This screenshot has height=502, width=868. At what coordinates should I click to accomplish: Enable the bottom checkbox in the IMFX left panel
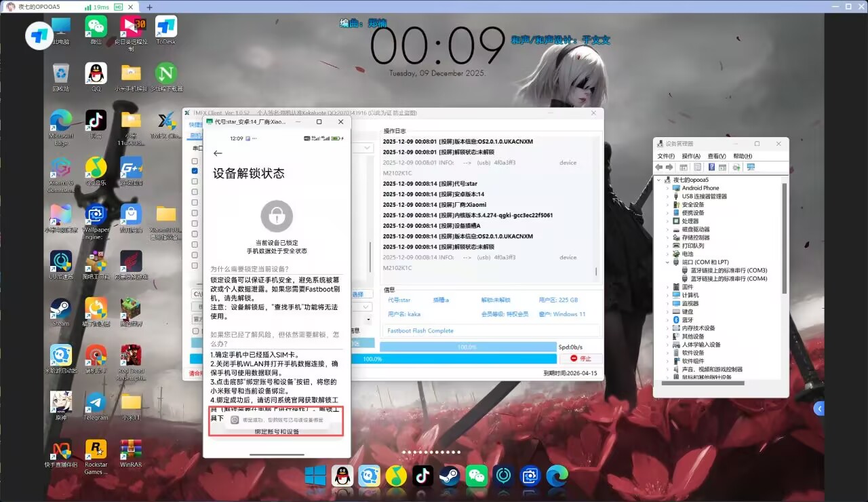coord(195,330)
